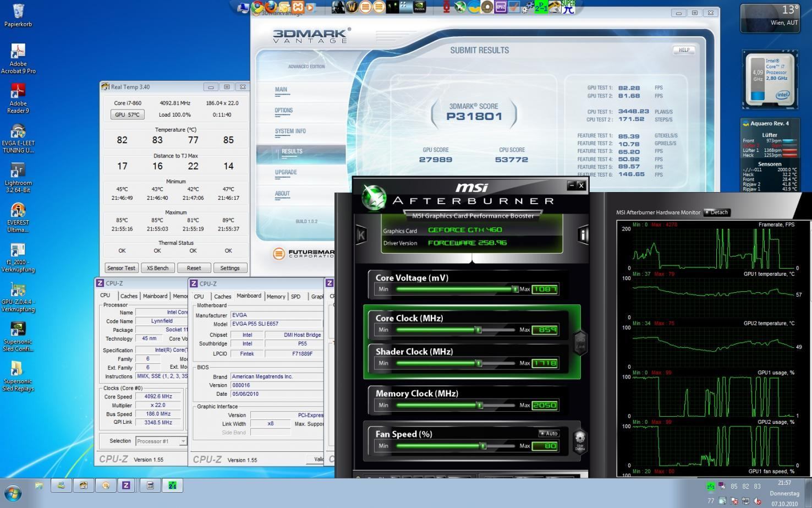Click XS Bench in Real Temp
The image size is (812, 508).
point(157,268)
